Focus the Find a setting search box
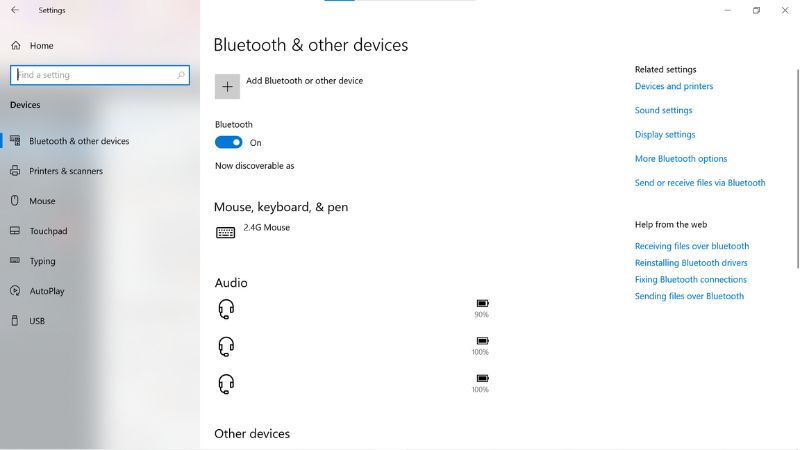Screen dimensions: 800x450 (100, 75)
